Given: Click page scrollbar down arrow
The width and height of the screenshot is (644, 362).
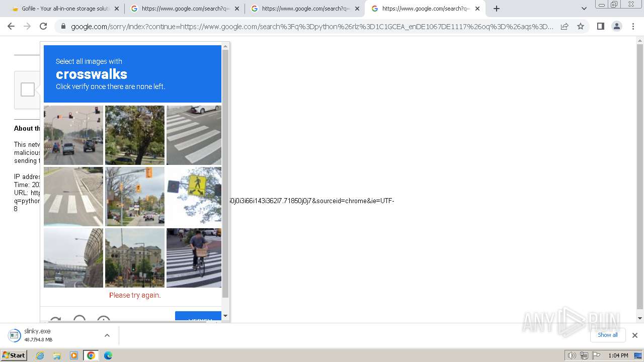Looking at the screenshot, I should 640,318.
